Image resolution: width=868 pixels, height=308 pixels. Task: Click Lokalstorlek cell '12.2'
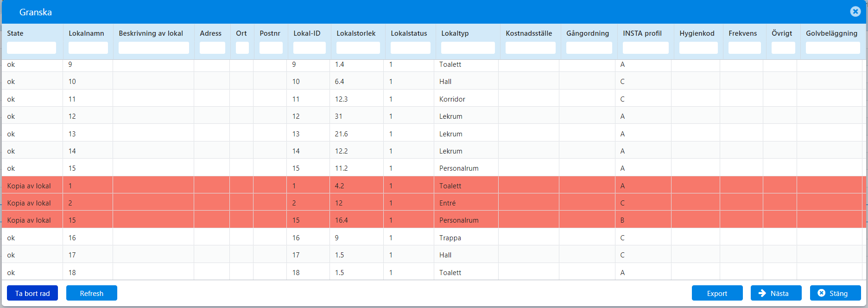341,151
